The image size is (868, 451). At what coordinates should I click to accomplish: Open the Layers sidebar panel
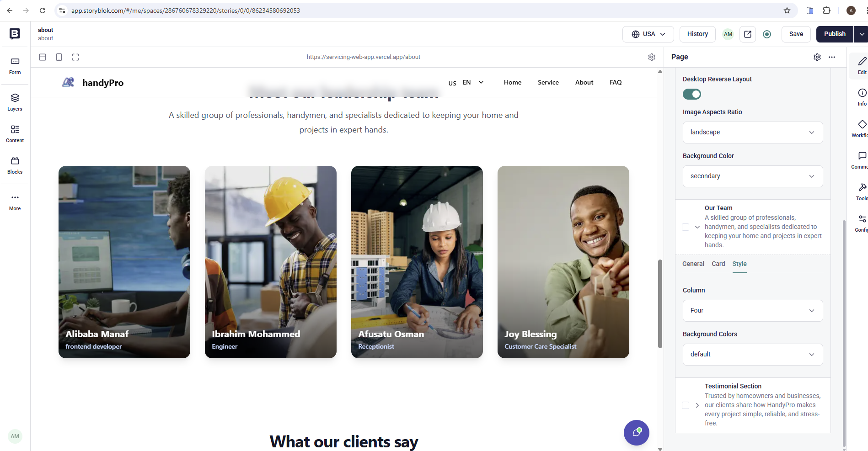[x=15, y=102]
